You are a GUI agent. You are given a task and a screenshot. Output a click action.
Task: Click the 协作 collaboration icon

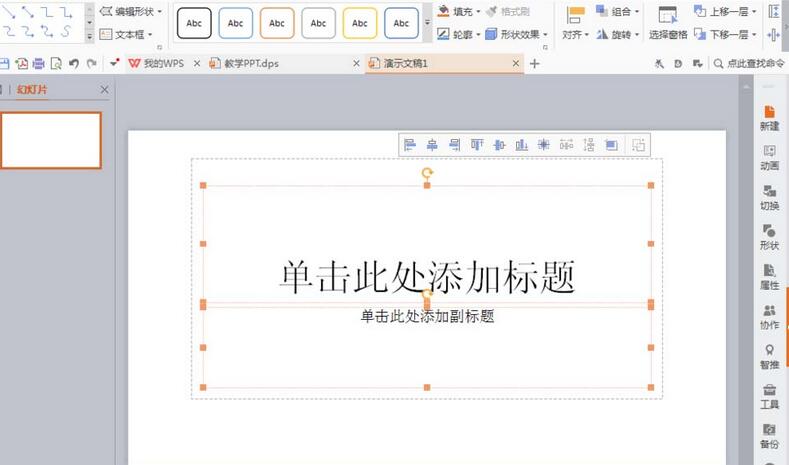(x=768, y=316)
